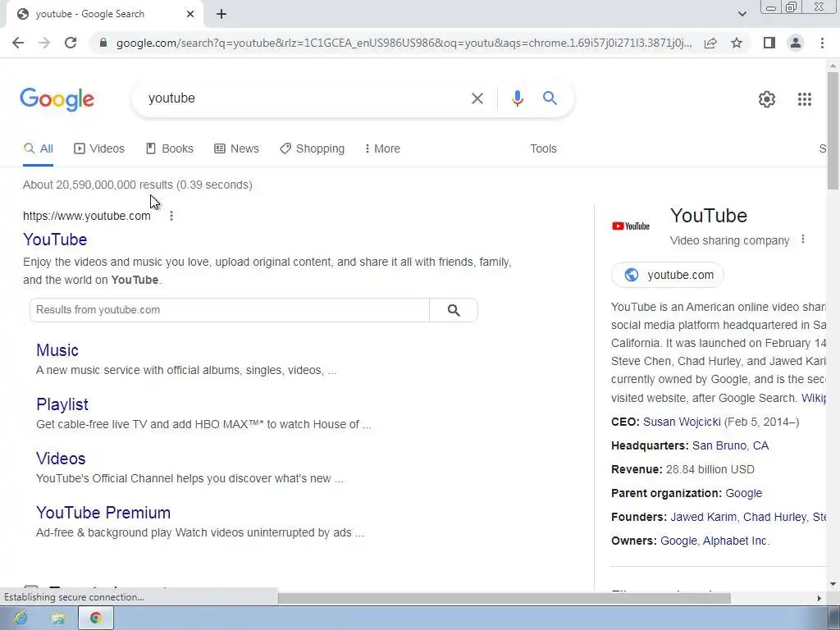
Task: Switch to the Videos tab
Action: pos(99,148)
